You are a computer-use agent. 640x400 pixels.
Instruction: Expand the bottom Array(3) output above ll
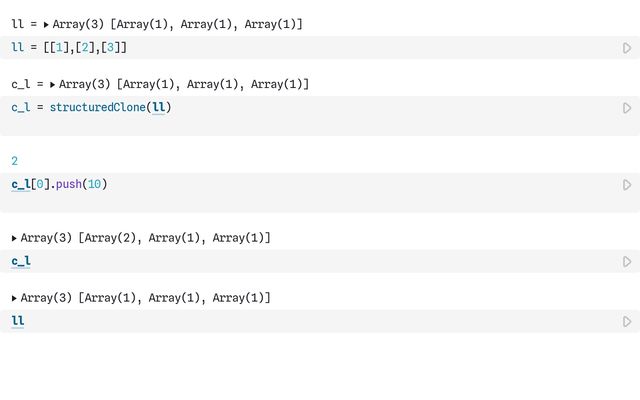click(x=15, y=298)
